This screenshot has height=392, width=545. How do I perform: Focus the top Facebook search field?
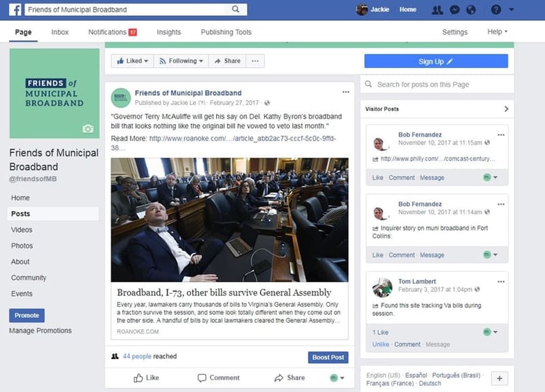pyautogui.click(x=135, y=9)
